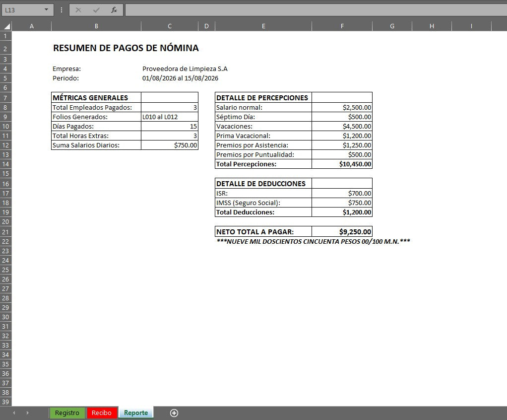This screenshot has width=507, height=420.
Task: Switch to the Registro sheet tab
Action: pyautogui.click(x=67, y=413)
